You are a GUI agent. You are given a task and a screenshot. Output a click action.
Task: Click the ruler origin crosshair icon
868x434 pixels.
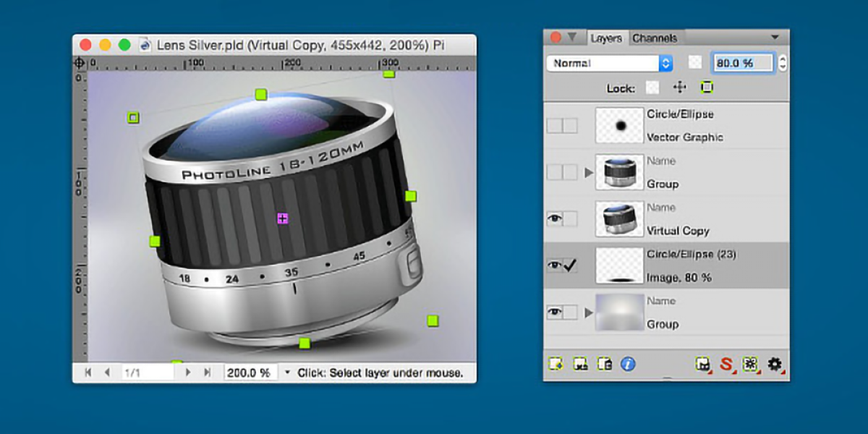80,63
